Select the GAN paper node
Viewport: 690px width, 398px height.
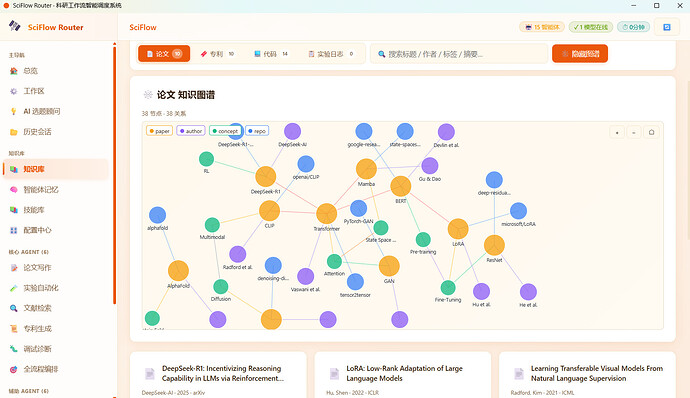(389, 266)
